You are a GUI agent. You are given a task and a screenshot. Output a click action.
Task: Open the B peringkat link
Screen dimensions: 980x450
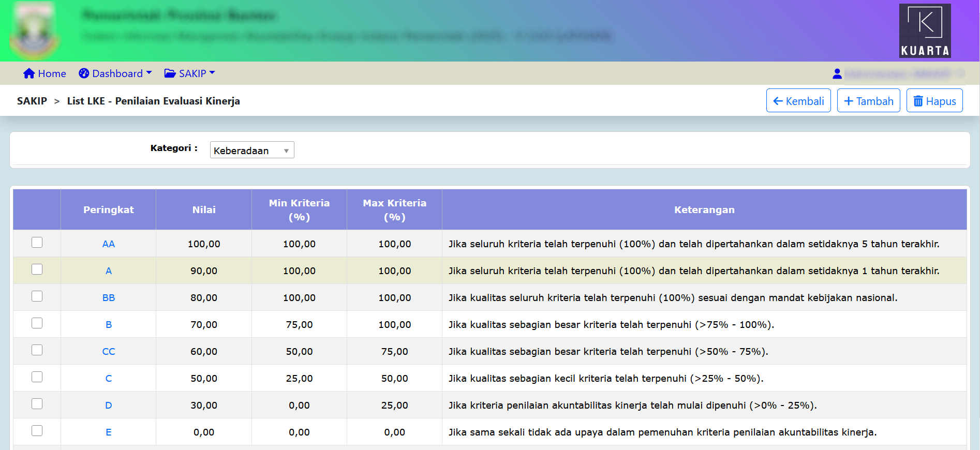pyautogui.click(x=109, y=325)
